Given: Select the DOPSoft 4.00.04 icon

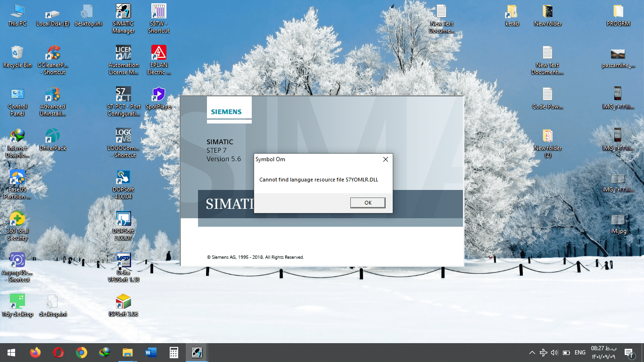Looking at the screenshot, I should (x=124, y=184).
